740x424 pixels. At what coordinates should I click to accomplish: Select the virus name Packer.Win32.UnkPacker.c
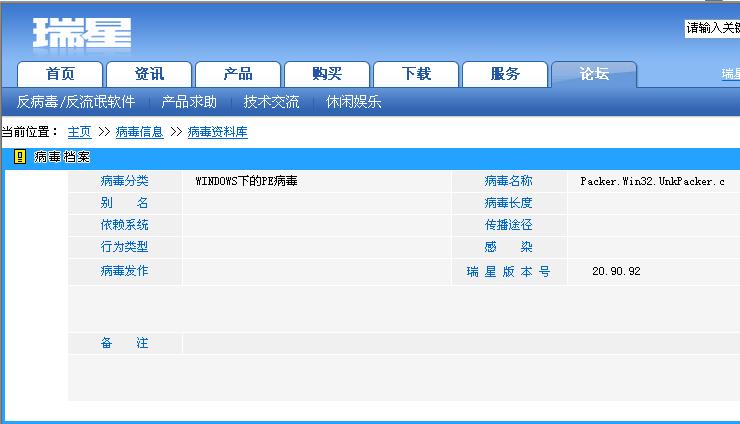click(x=652, y=181)
